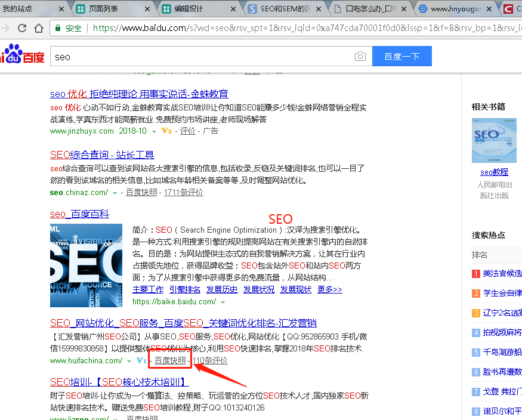This screenshot has height=420, width=522.
Task: Click www.jinzhuyx.com green URL
Action: pyautogui.click(x=82, y=131)
